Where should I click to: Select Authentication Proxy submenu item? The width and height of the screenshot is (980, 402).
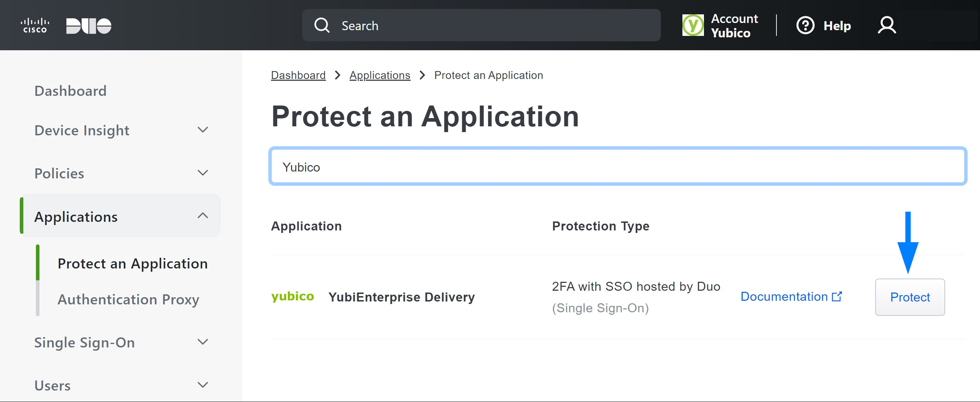pos(128,299)
